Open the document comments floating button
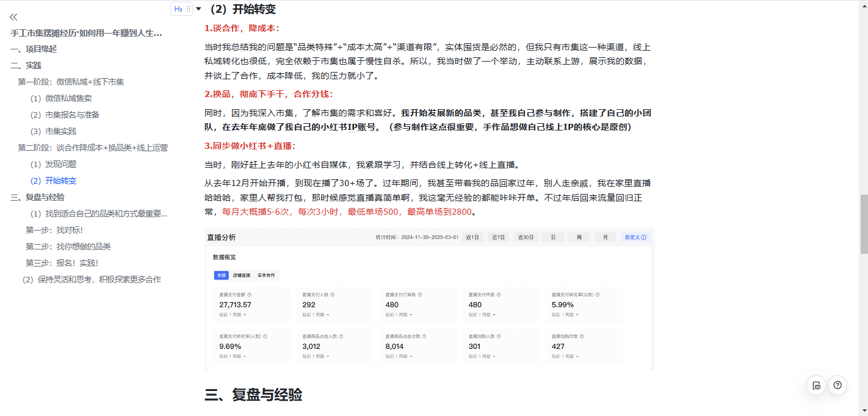The image size is (868, 416). click(x=816, y=385)
